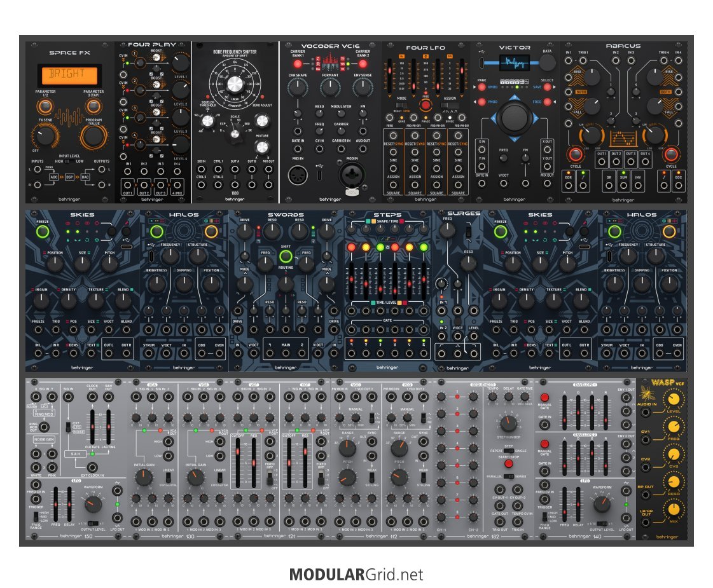Click the Four LFO red Free button
Viewport: 713px width, 588px height.
(x=425, y=106)
